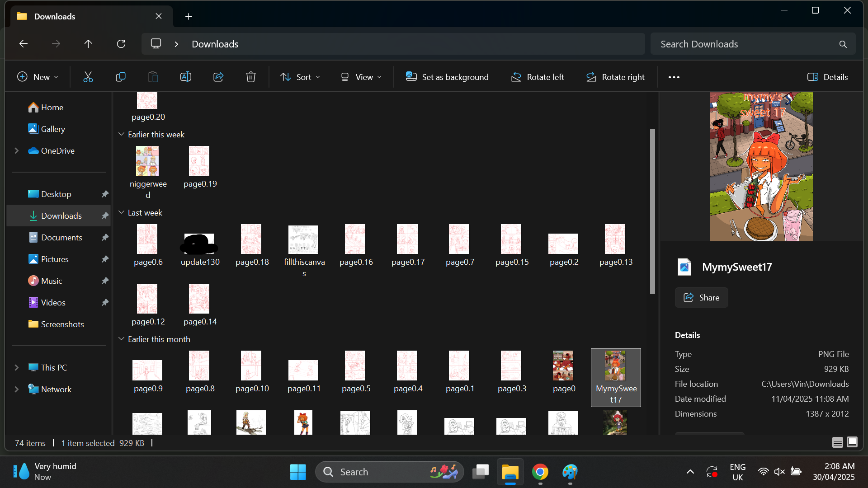Image resolution: width=868 pixels, height=488 pixels.
Task: Switch to details list view in status bar
Action: pyautogui.click(x=837, y=442)
